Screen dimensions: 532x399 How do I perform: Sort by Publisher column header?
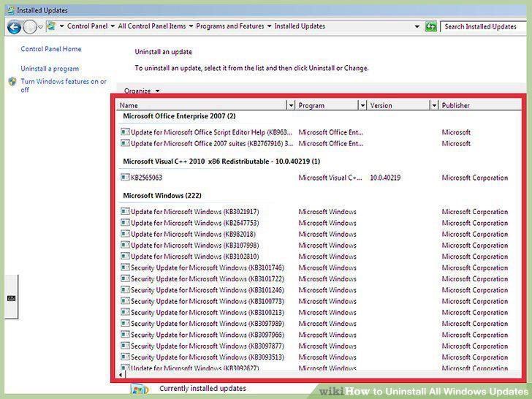[479, 105]
